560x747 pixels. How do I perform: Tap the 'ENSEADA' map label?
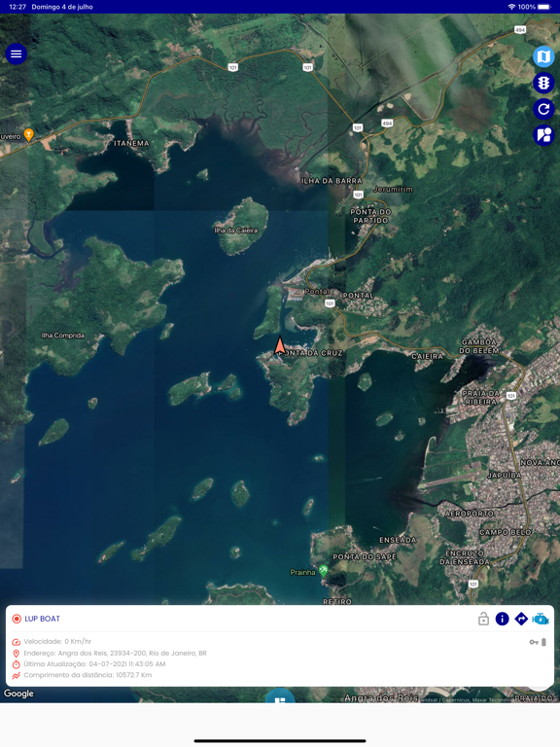click(x=398, y=540)
